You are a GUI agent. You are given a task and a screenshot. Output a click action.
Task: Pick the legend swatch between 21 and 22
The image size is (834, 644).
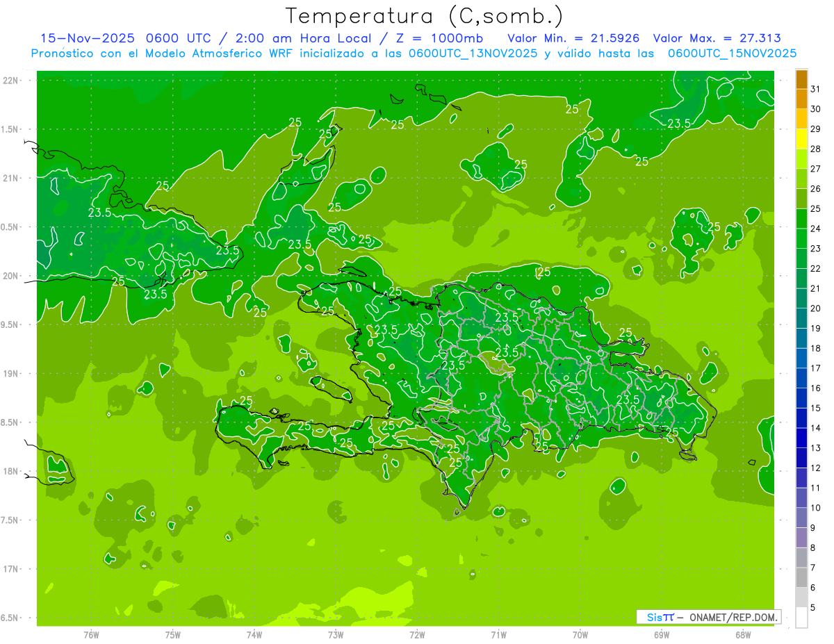click(x=801, y=278)
